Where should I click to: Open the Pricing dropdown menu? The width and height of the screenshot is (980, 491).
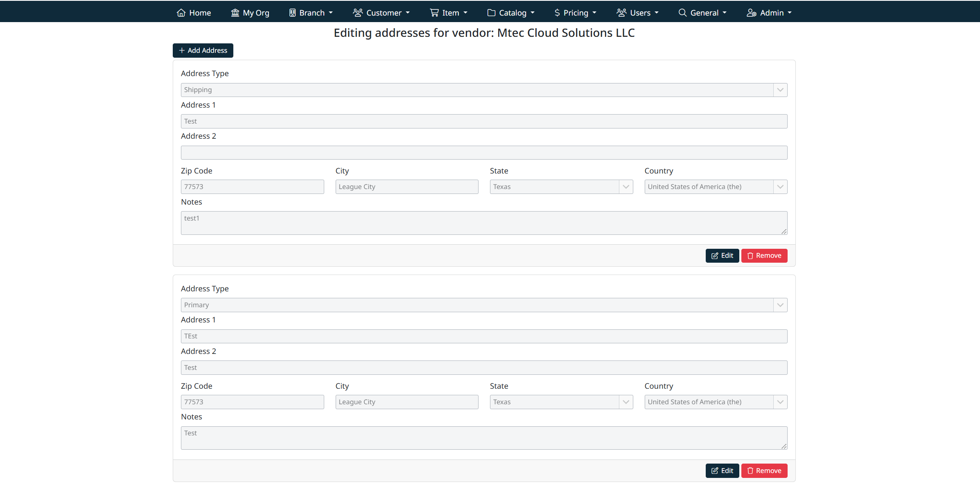(x=576, y=13)
